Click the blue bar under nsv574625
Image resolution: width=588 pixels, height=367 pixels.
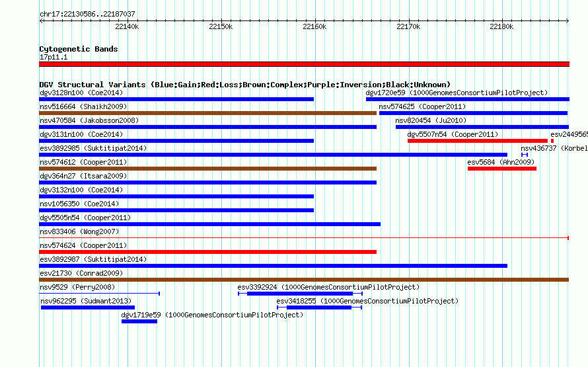pos(473,113)
